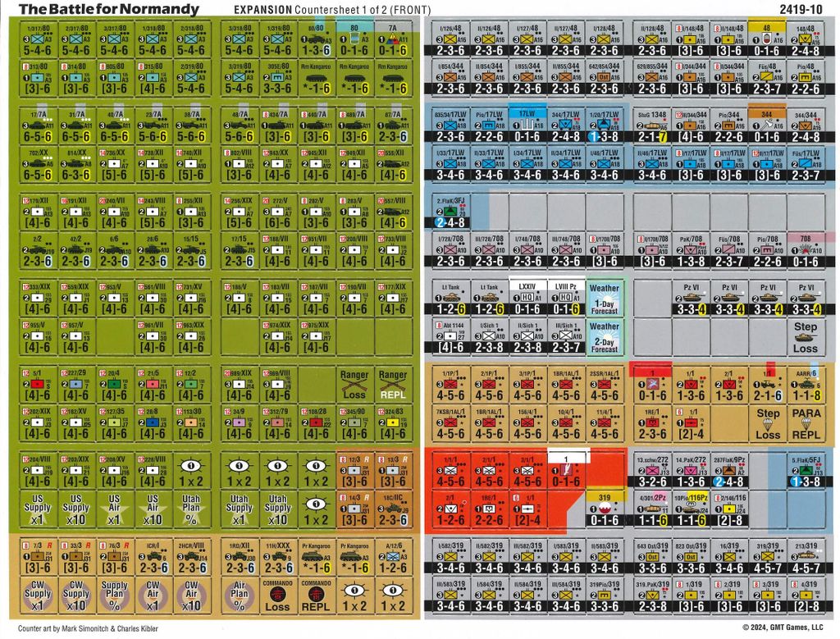Click the Air Plan % marker
The height and width of the screenshot is (639, 840).
[x=239, y=596]
